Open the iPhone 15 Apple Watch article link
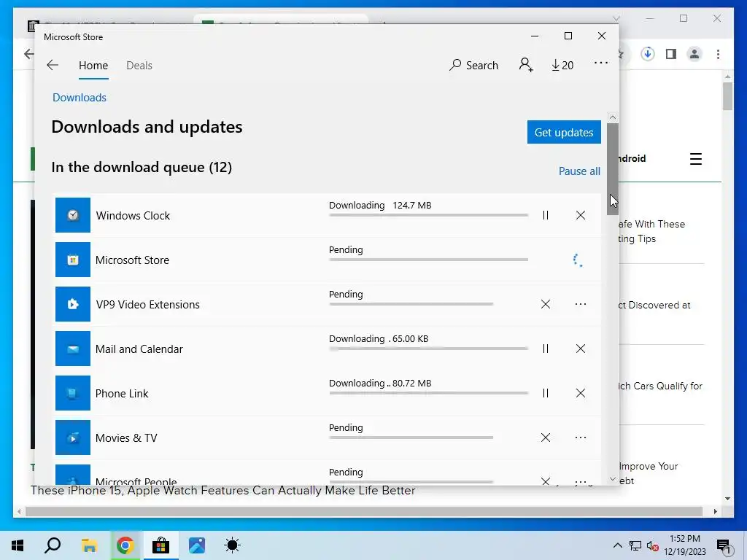 pos(223,491)
